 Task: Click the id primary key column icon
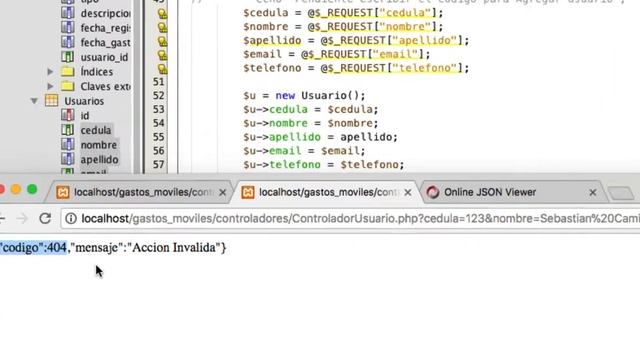pyautogui.click(x=67, y=116)
